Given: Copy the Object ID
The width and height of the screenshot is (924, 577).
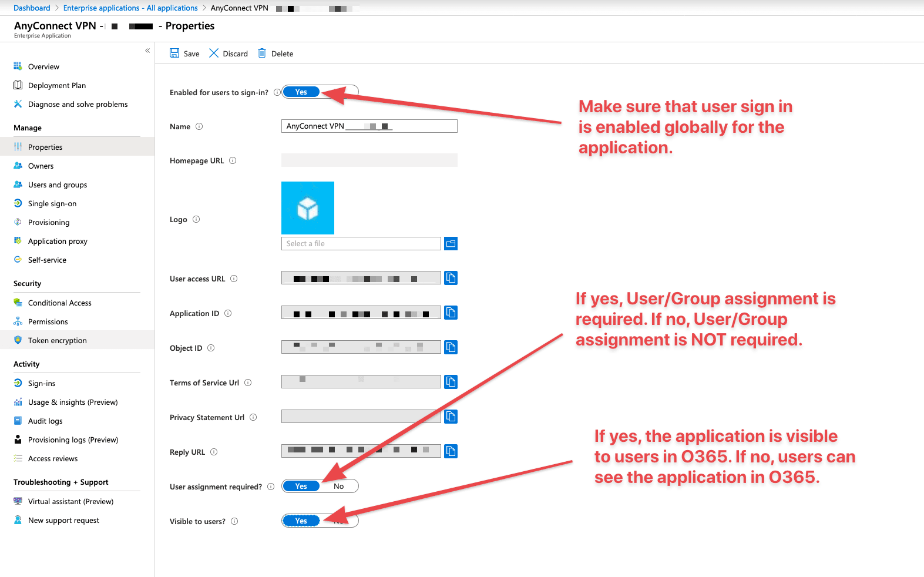Looking at the screenshot, I should click(451, 347).
